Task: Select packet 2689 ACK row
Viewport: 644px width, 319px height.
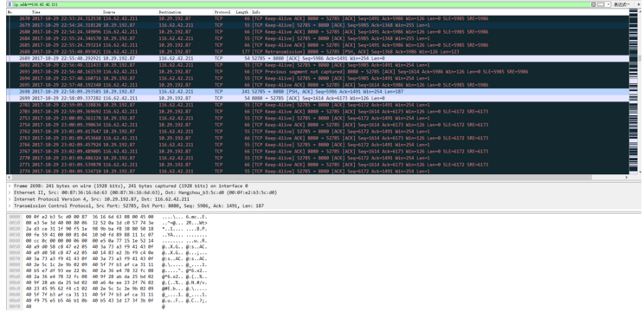Action: click(318, 58)
